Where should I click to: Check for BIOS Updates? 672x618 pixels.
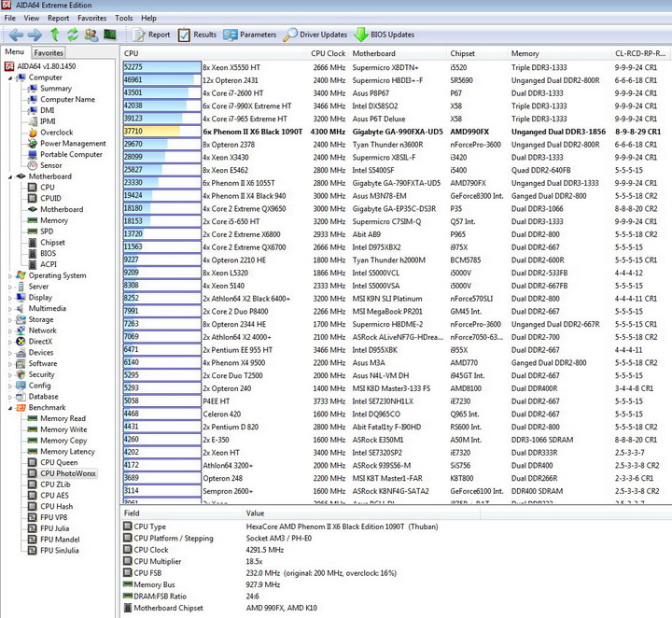coord(384,35)
